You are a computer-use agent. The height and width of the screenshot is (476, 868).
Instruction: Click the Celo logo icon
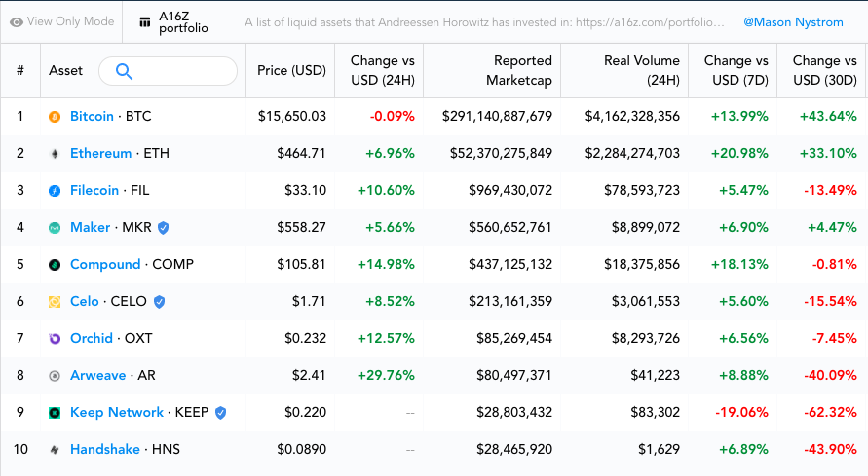55,302
